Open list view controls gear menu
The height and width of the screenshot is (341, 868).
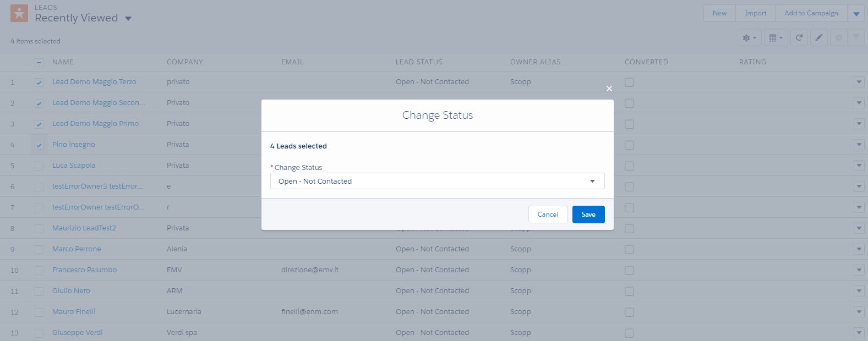pyautogui.click(x=749, y=38)
